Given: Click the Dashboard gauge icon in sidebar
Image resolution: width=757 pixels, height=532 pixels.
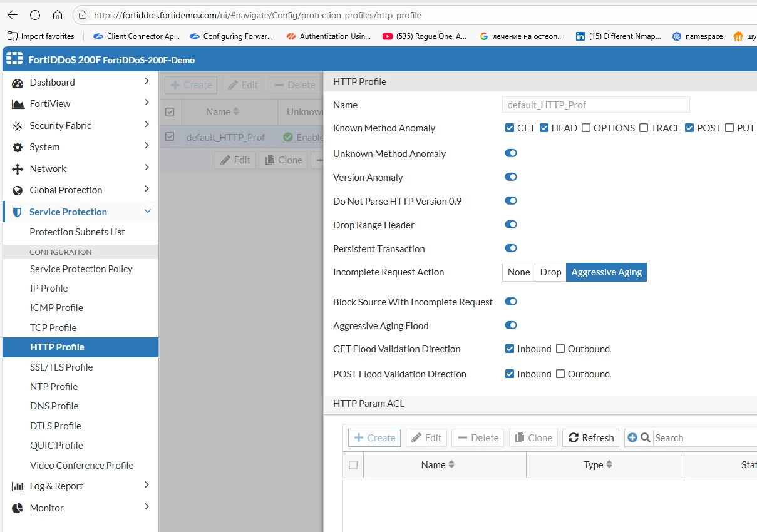Looking at the screenshot, I should click(18, 83).
